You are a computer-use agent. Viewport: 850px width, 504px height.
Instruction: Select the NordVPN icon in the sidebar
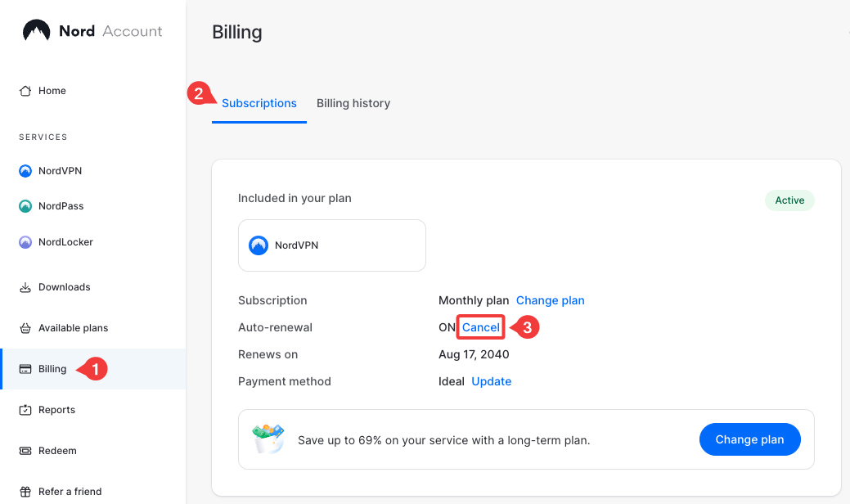25,171
